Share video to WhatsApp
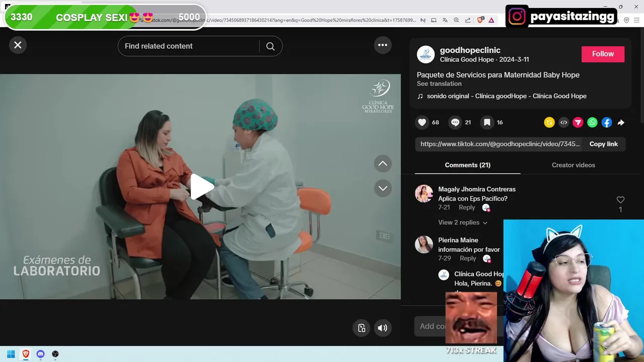The width and height of the screenshot is (644, 362). 593,122
